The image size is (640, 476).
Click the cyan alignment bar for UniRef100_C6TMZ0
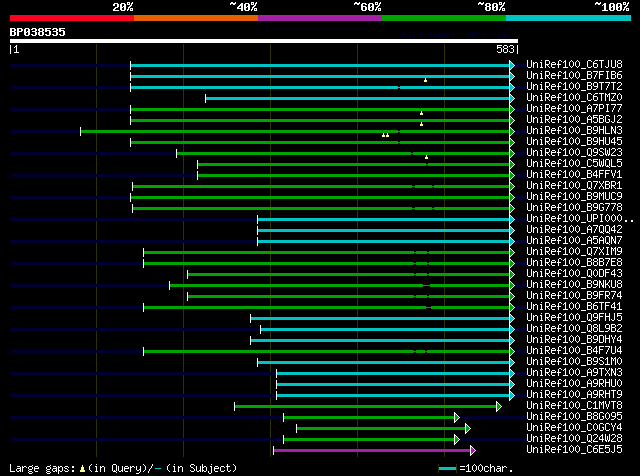tap(358, 98)
